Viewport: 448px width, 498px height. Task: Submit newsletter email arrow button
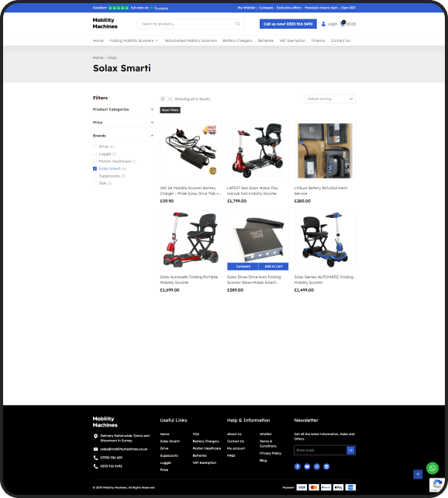[350, 450]
